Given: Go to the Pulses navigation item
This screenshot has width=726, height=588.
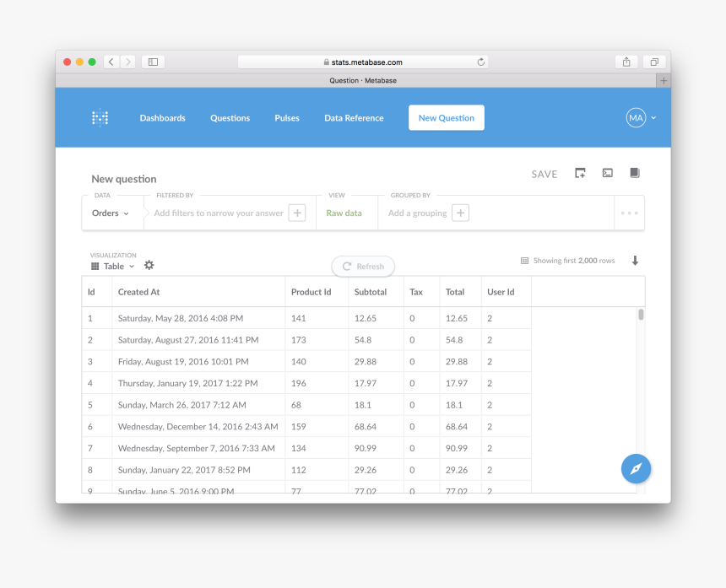Looking at the screenshot, I should (x=287, y=118).
